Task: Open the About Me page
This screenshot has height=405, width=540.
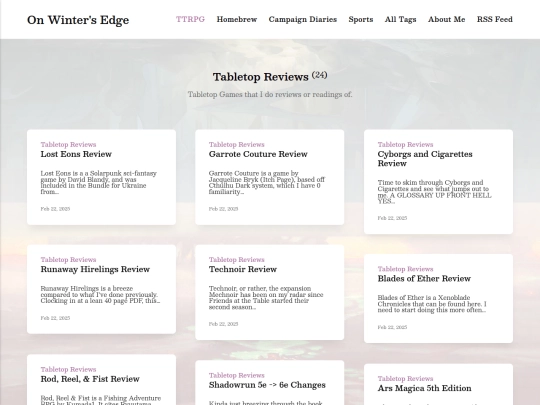Action: point(446,19)
